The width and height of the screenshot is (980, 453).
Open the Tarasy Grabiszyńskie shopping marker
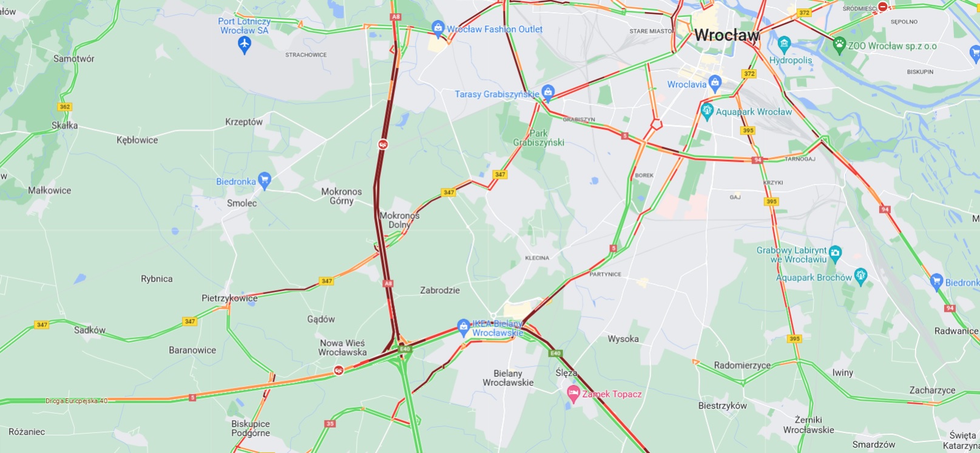tap(548, 92)
